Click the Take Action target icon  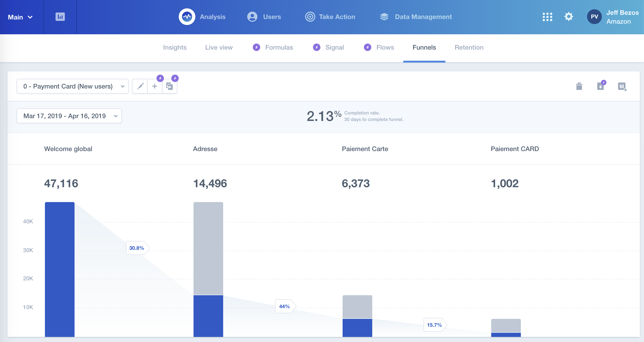click(310, 17)
